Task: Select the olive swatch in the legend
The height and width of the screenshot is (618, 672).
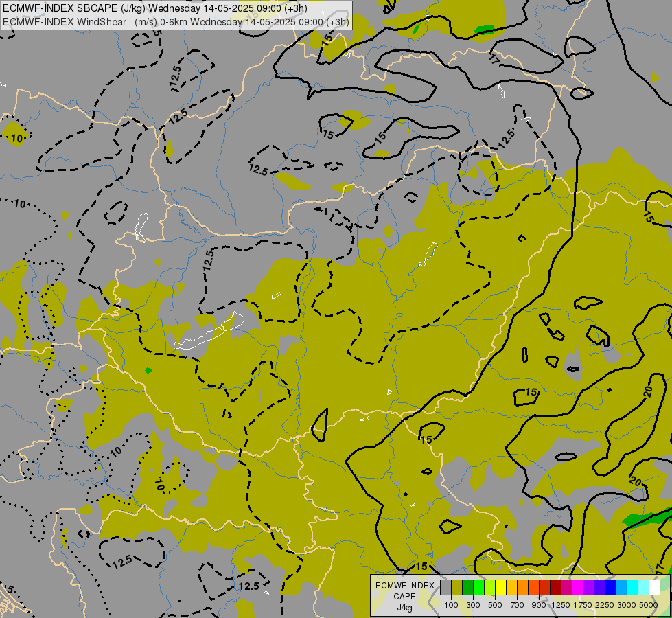Action: (x=457, y=588)
